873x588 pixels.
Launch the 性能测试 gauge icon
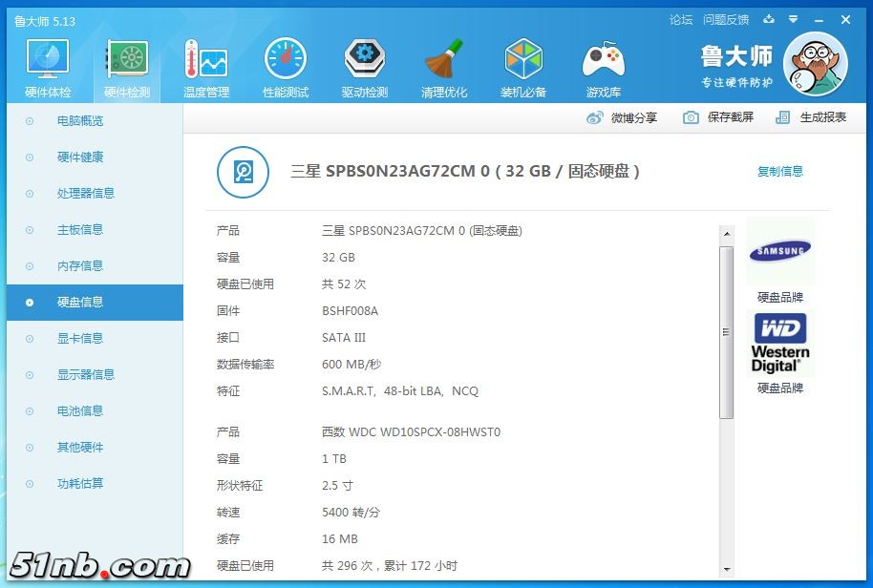pyautogui.click(x=286, y=67)
